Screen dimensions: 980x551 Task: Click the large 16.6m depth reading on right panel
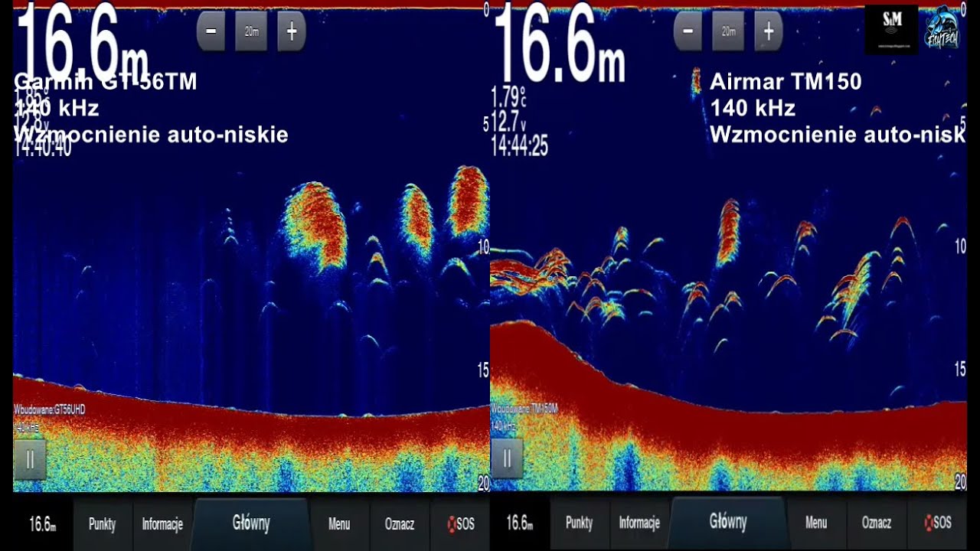(559, 42)
